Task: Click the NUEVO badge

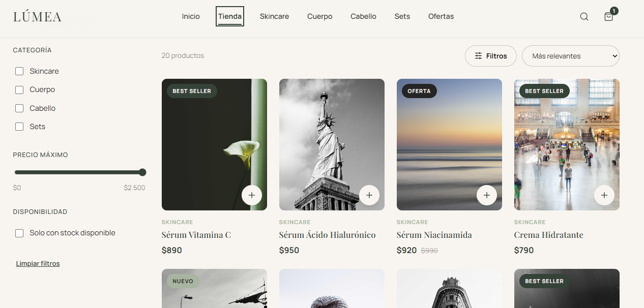Action: click(183, 281)
